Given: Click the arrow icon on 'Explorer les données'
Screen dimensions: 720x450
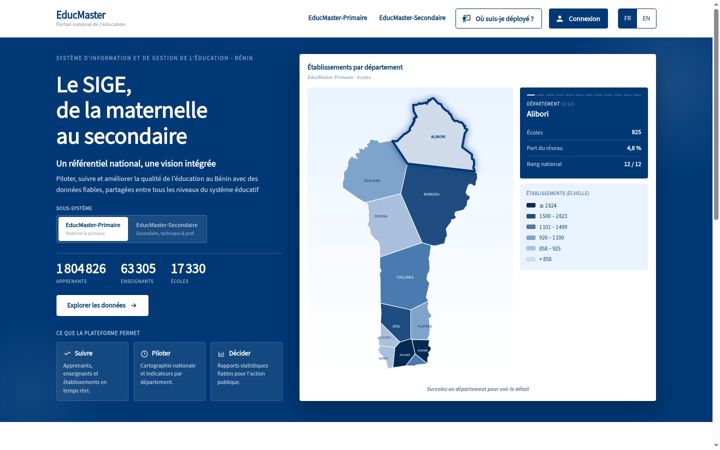Looking at the screenshot, I should [x=134, y=305].
